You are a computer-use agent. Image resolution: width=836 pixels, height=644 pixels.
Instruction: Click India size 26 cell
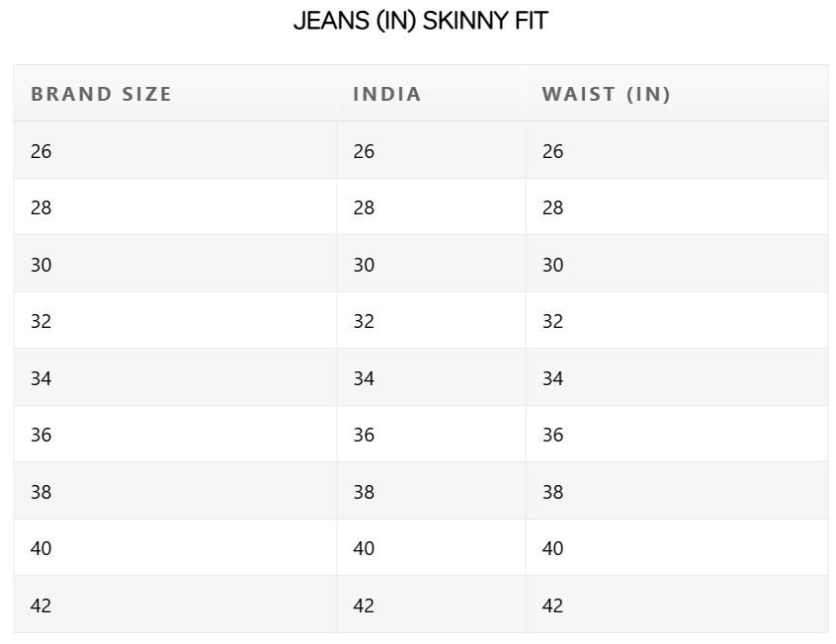[x=431, y=150]
